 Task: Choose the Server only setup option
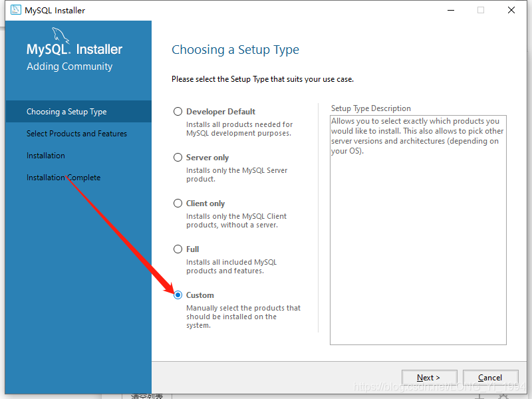[x=178, y=158]
